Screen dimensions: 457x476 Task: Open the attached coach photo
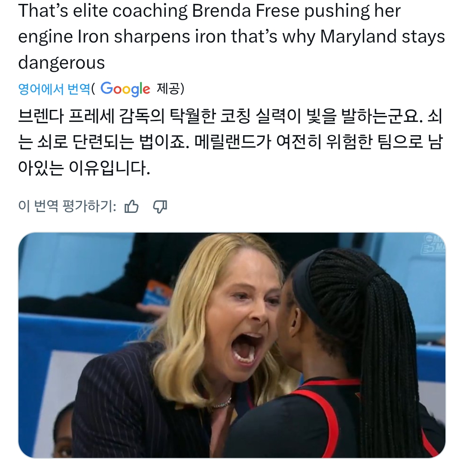pos(232,345)
